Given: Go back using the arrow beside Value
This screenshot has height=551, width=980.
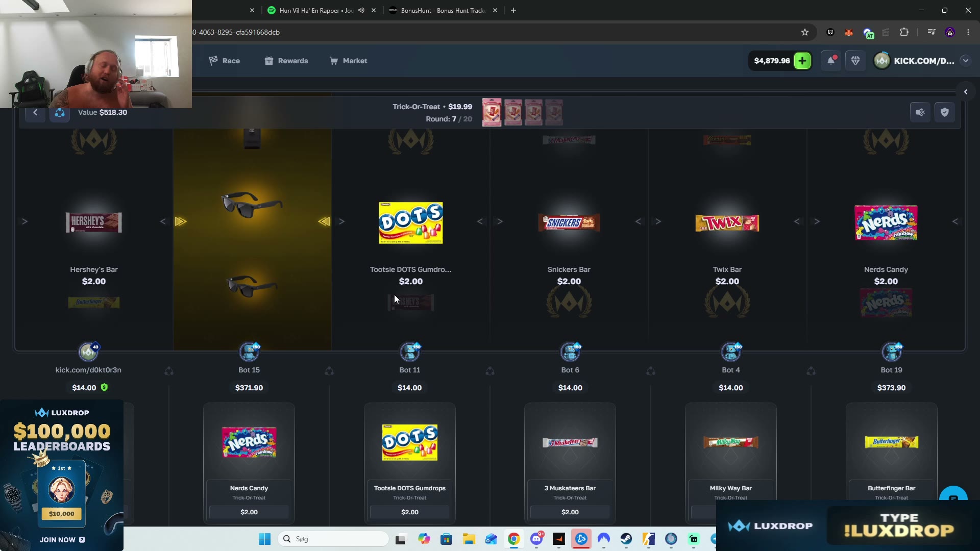Looking at the screenshot, I should [x=35, y=112].
